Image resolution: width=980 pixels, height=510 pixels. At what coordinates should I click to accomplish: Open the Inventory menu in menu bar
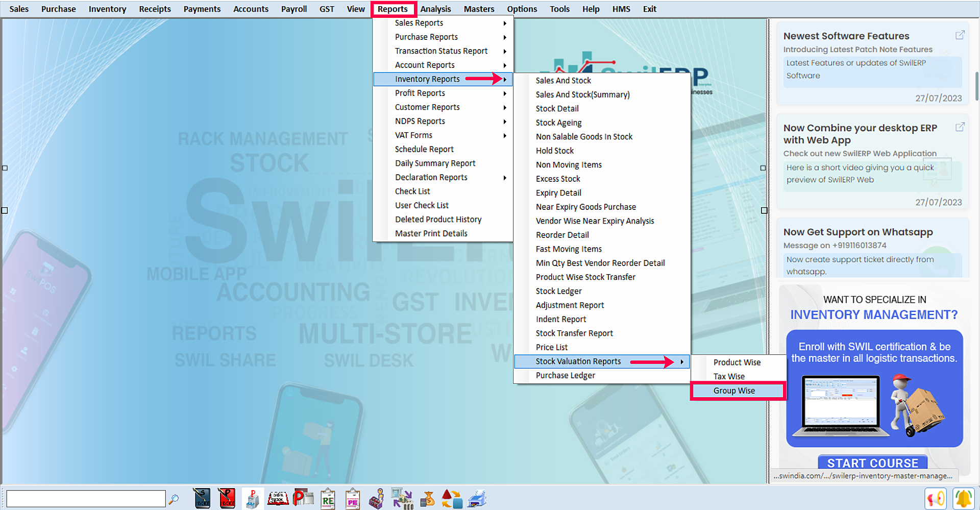(x=107, y=9)
